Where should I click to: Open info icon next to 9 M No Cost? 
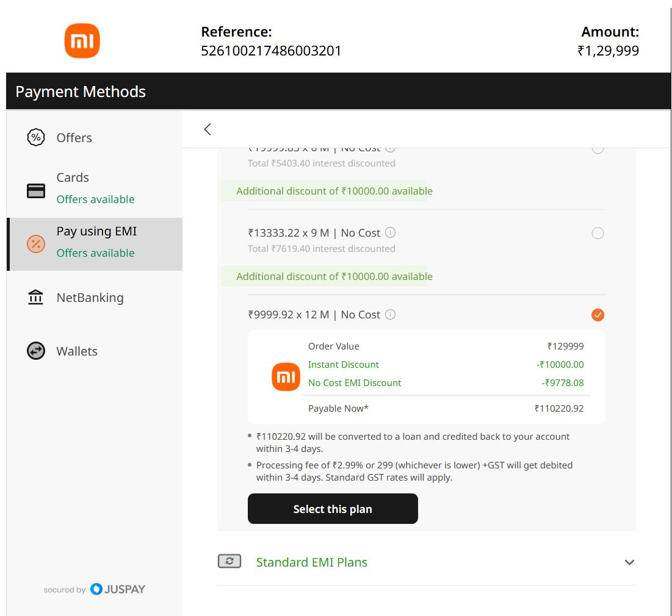tap(390, 232)
